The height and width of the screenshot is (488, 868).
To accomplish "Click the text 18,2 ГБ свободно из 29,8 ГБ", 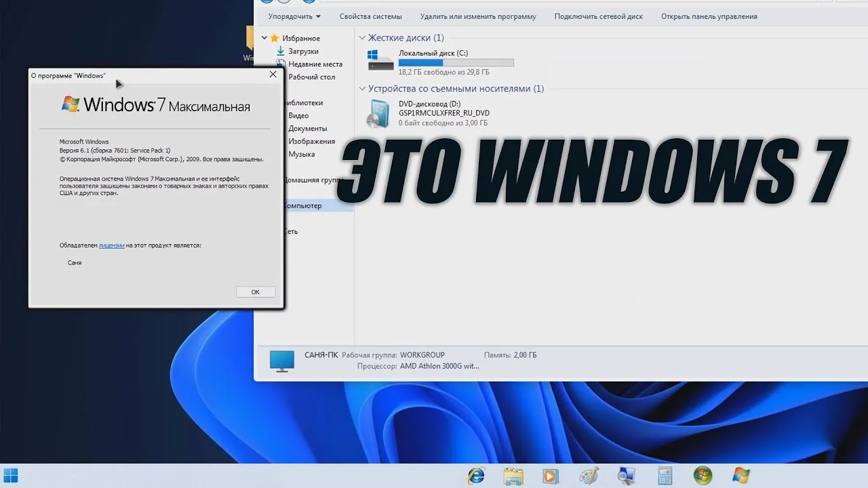I will click(443, 72).
